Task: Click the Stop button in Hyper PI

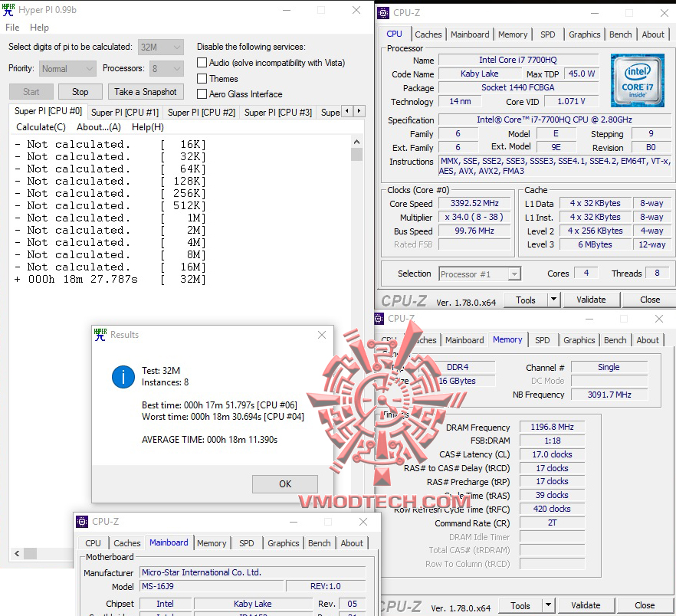Action: (80, 92)
